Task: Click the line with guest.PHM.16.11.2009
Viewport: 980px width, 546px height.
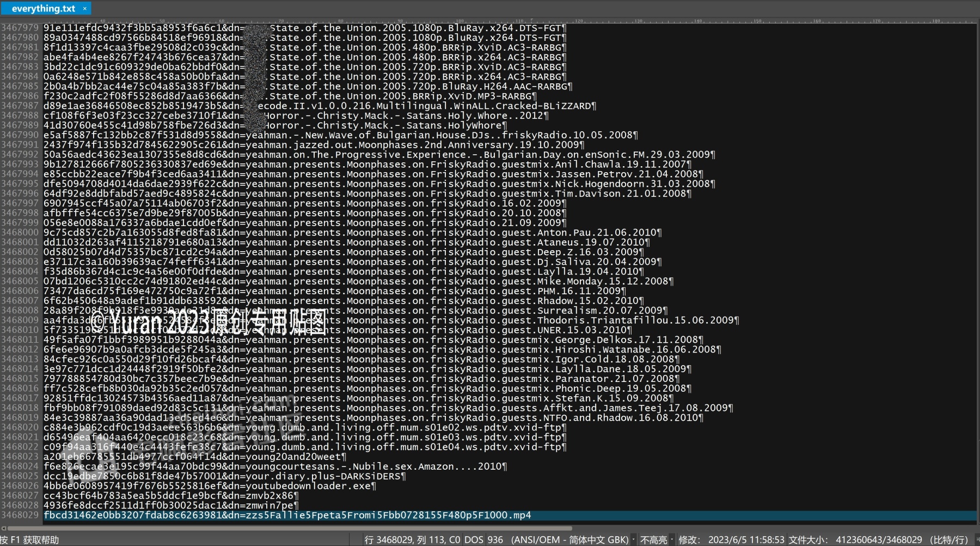Action: 335,291
